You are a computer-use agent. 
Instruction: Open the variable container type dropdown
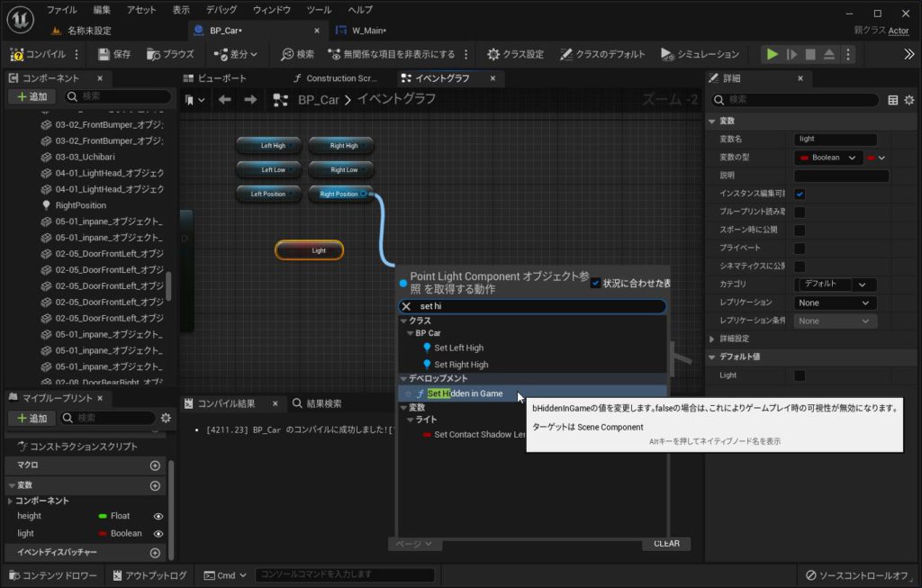pyautogui.click(x=876, y=158)
